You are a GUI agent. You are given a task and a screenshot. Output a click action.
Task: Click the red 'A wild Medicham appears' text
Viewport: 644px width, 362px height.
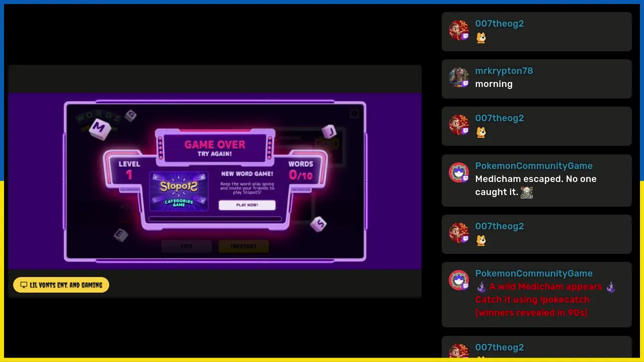tap(546, 287)
